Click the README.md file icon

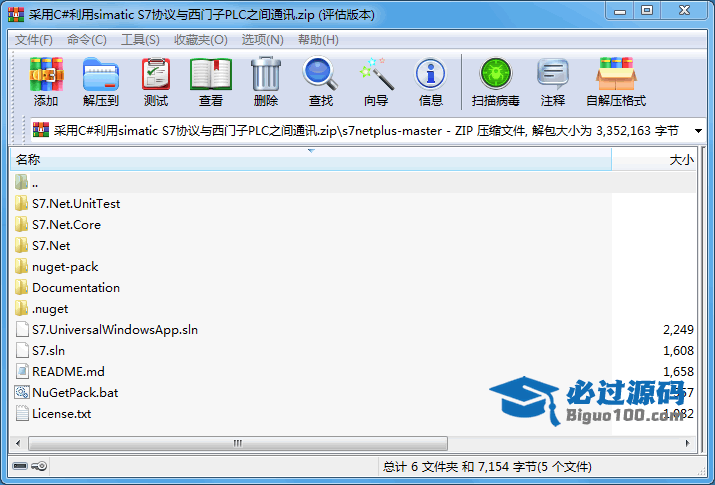pyautogui.click(x=21, y=371)
